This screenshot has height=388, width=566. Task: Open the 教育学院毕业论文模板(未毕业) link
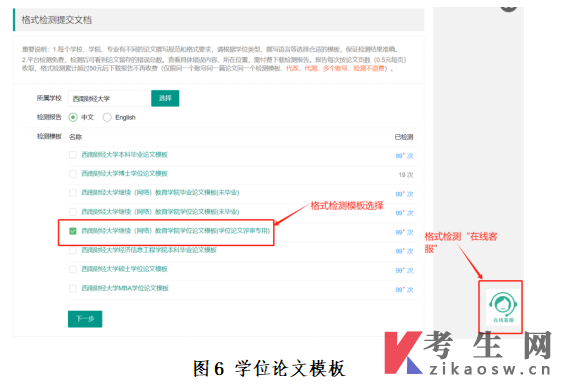pos(160,192)
